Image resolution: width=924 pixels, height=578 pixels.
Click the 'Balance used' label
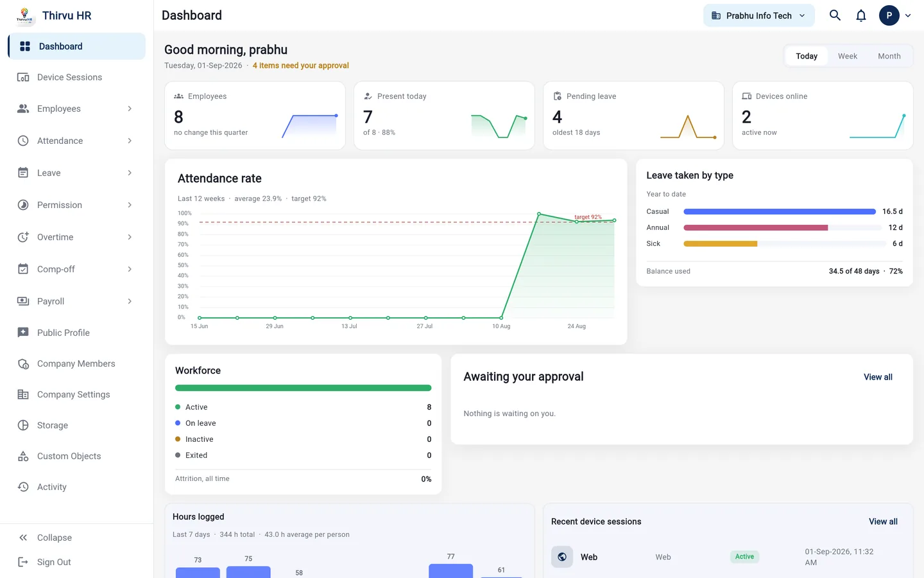click(x=669, y=271)
